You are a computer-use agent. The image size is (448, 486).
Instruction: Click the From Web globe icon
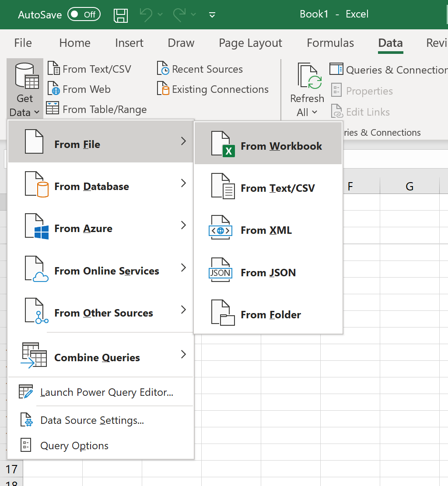(53, 88)
